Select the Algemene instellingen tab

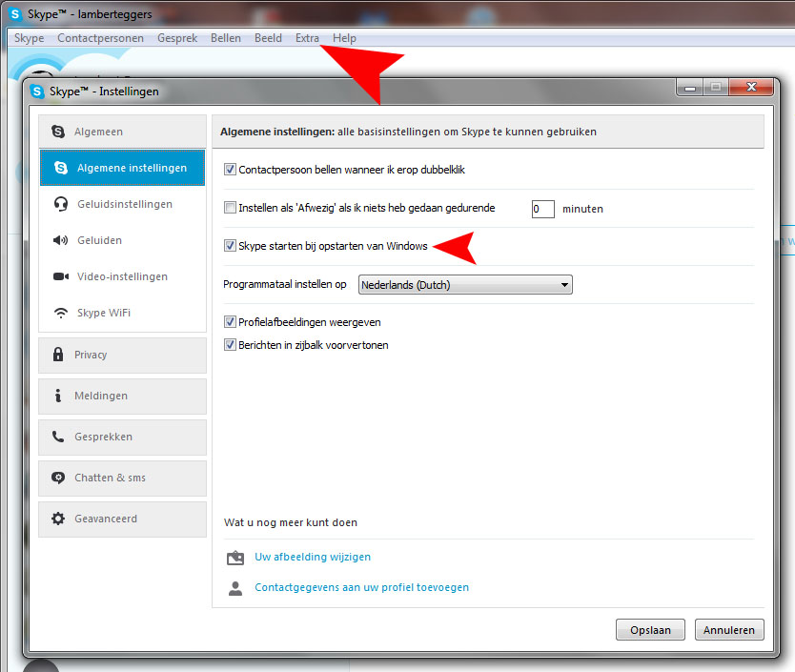pos(122,168)
